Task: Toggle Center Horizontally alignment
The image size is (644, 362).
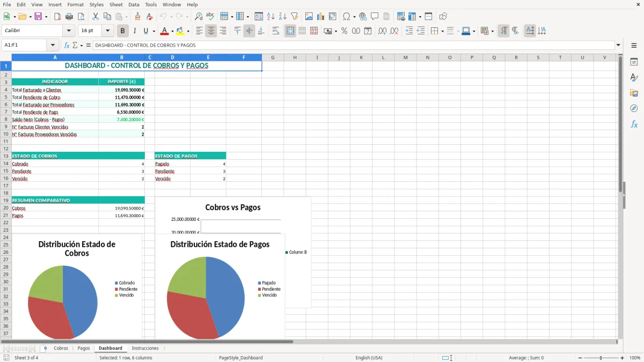Action: [x=211, y=31]
